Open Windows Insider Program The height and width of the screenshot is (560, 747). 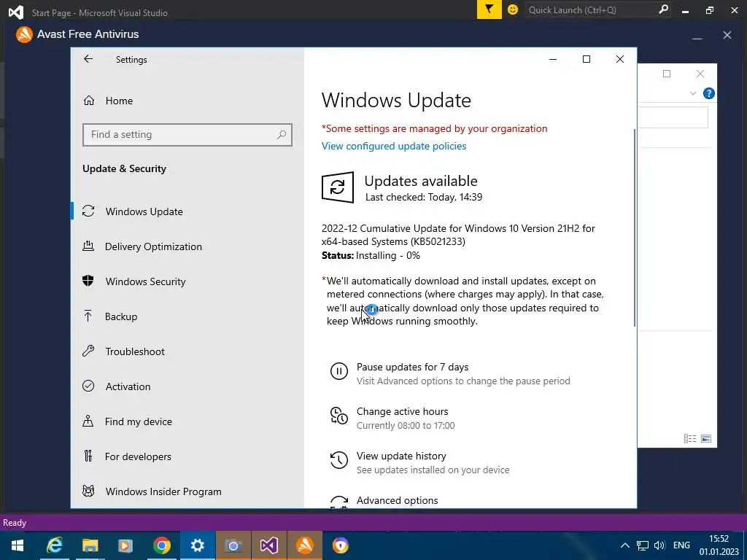pos(163,491)
